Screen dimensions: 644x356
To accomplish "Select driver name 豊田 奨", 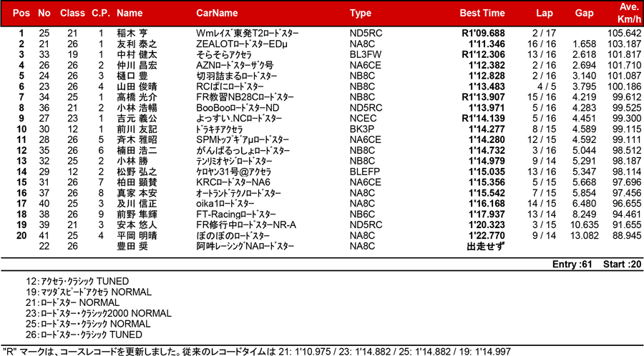I will coord(132,247).
